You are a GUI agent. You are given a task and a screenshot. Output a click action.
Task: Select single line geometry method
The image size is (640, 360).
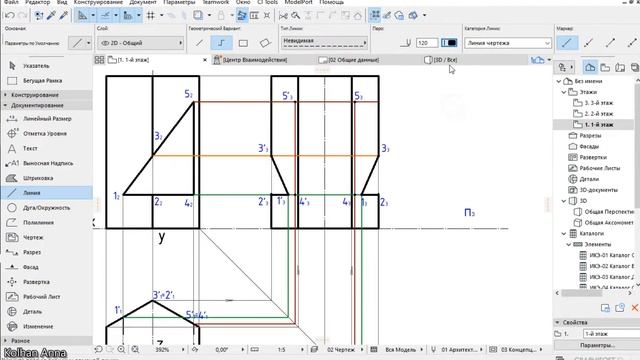200,43
